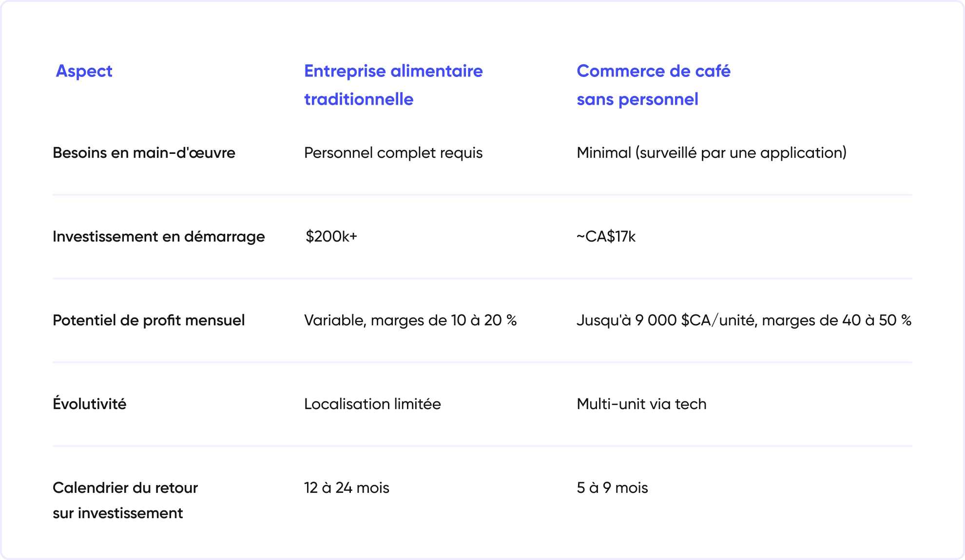Select the Évolutivité row label
The height and width of the screenshot is (560, 965).
[90, 404]
